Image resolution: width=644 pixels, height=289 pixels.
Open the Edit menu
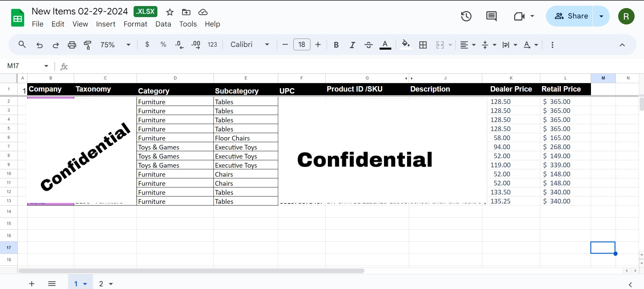58,24
